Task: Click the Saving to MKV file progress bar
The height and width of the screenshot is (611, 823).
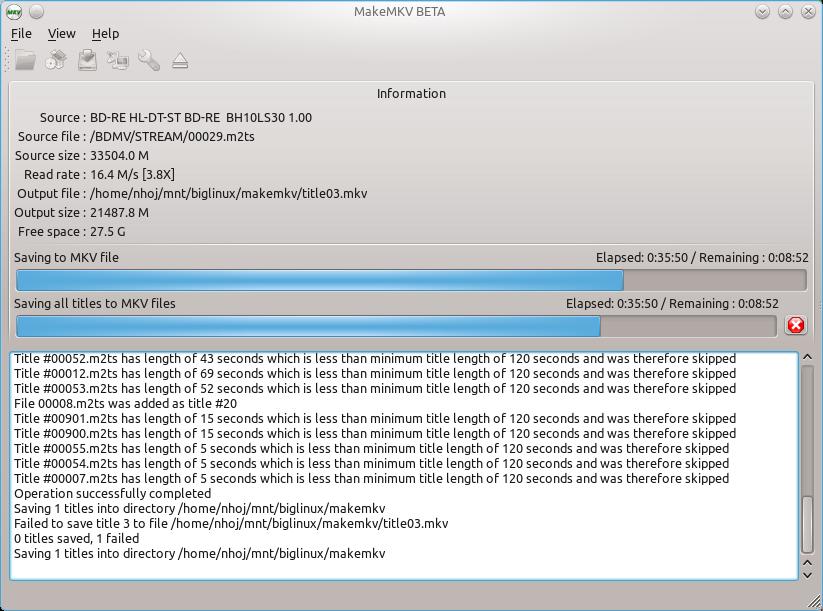Action: (411, 280)
